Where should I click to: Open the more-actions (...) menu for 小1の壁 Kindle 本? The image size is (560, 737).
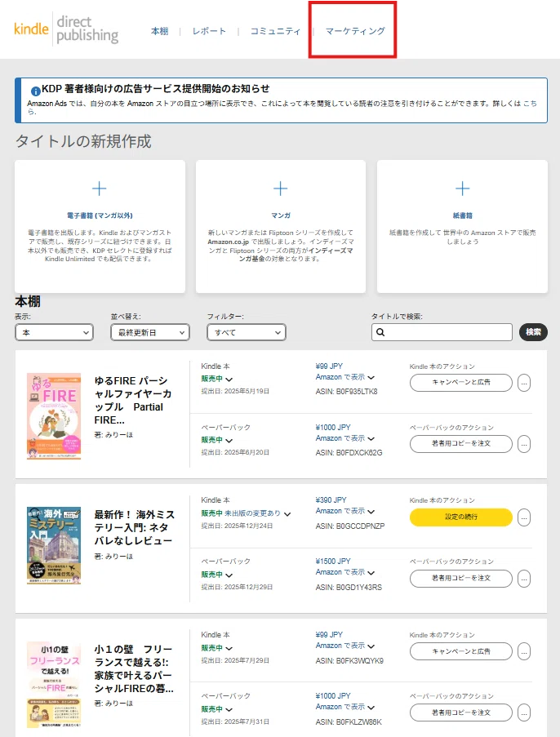click(524, 651)
